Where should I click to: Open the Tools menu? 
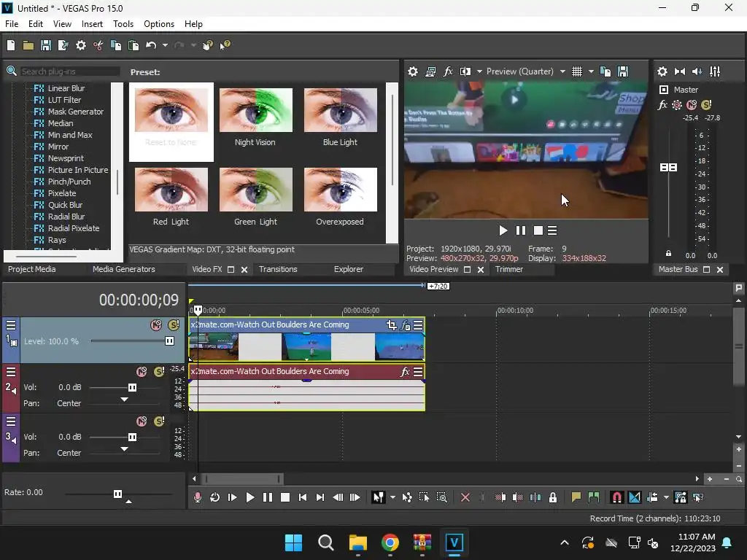tap(123, 24)
